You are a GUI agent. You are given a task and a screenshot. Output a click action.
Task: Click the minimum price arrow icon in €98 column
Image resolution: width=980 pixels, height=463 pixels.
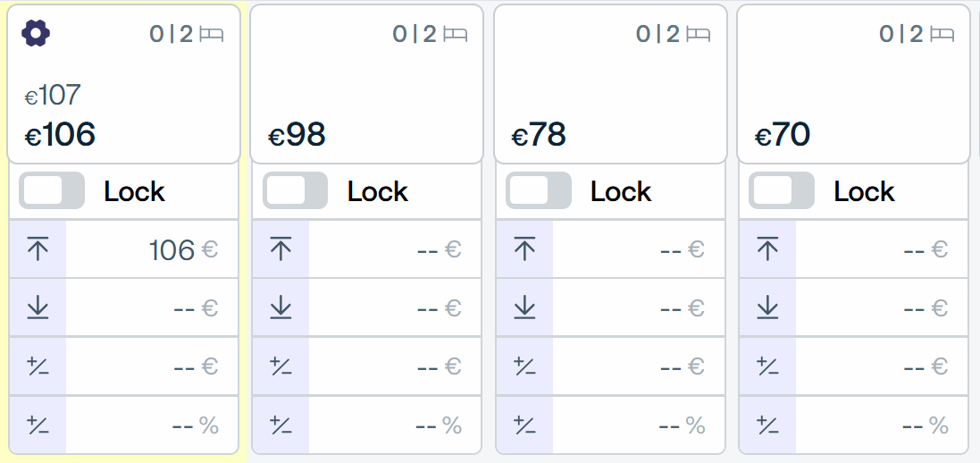(x=281, y=307)
